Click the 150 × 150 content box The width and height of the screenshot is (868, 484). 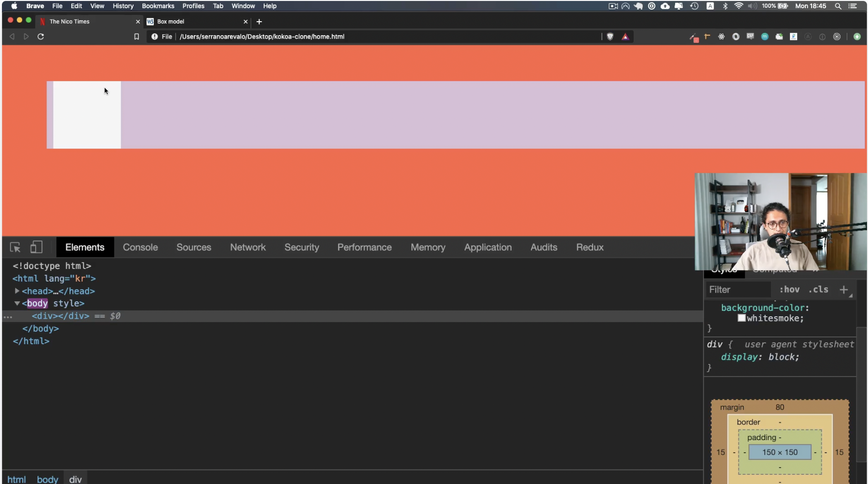780,452
